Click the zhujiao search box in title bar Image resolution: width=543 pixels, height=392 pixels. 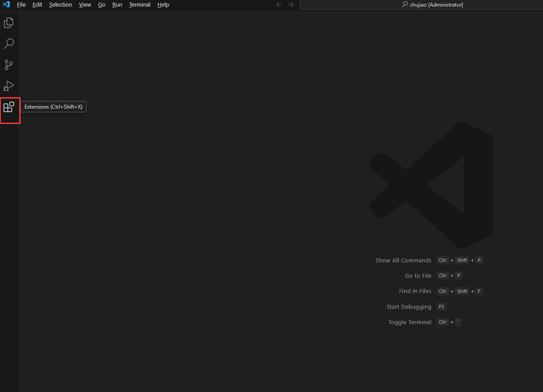click(433, 5)
